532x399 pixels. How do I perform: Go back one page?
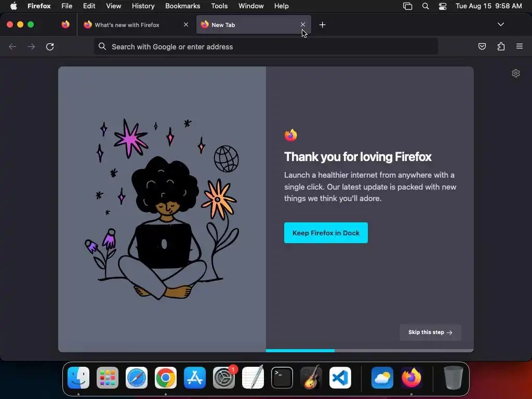click(x=12, y=46)
